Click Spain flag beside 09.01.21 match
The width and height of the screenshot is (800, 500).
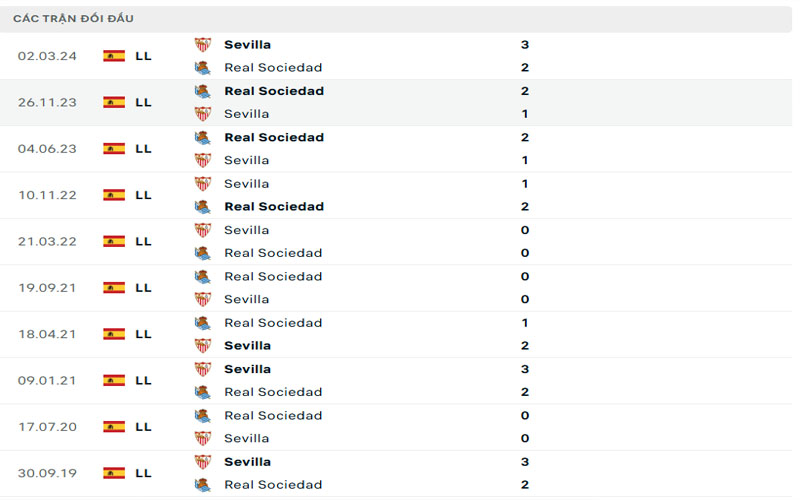point(114,380)
